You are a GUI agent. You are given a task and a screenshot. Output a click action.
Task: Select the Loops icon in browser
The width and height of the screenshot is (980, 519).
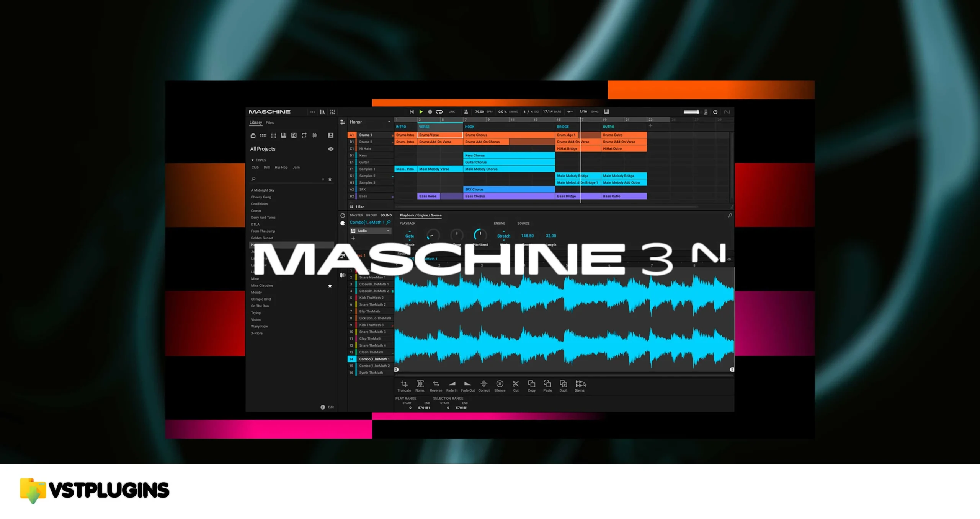pyautogui.click(x=304, y=135)
